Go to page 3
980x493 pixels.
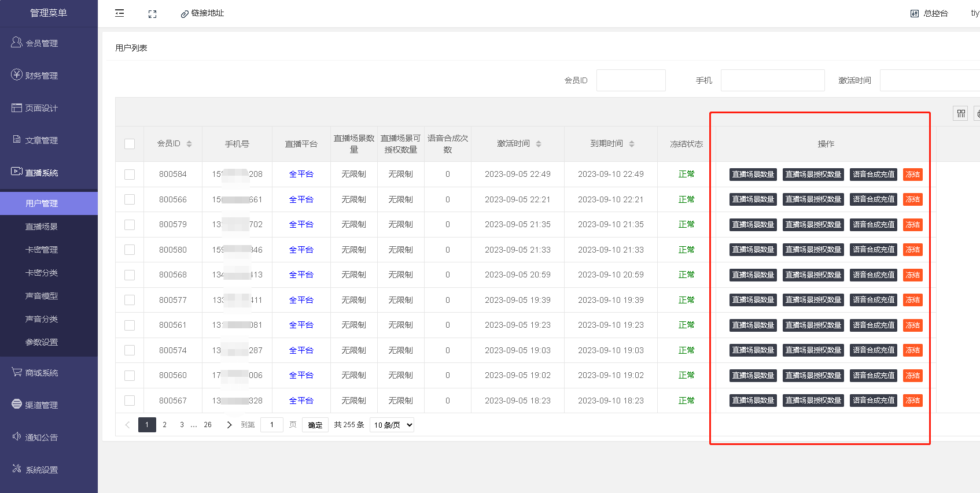pos(182,425)
